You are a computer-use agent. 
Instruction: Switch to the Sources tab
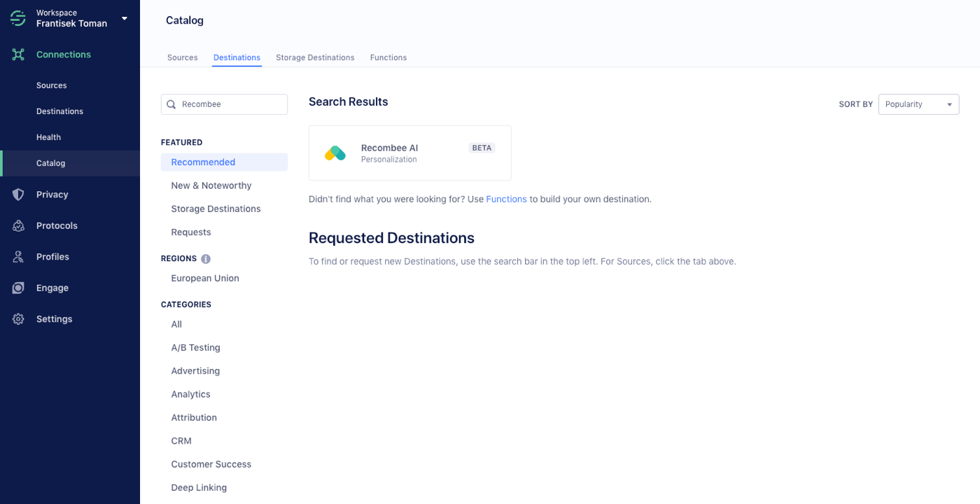coord(183,57)
